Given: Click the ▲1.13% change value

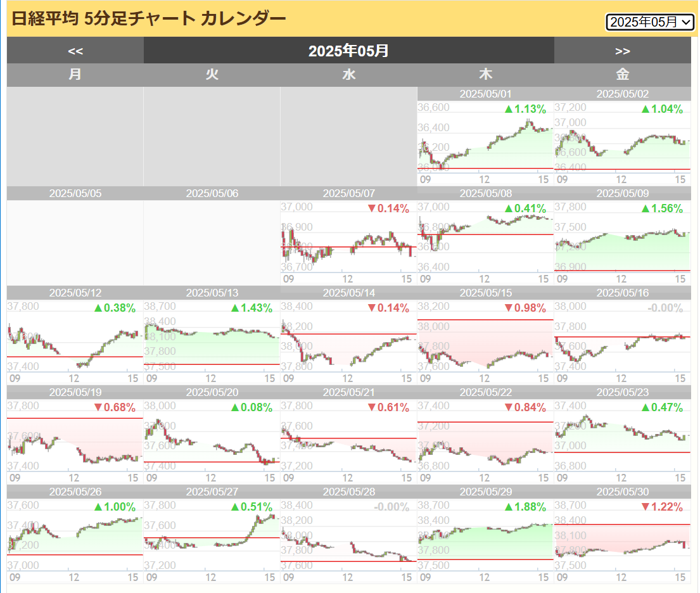Looking at the screenshot, I should pyautogui.click(x=525, y=109).
